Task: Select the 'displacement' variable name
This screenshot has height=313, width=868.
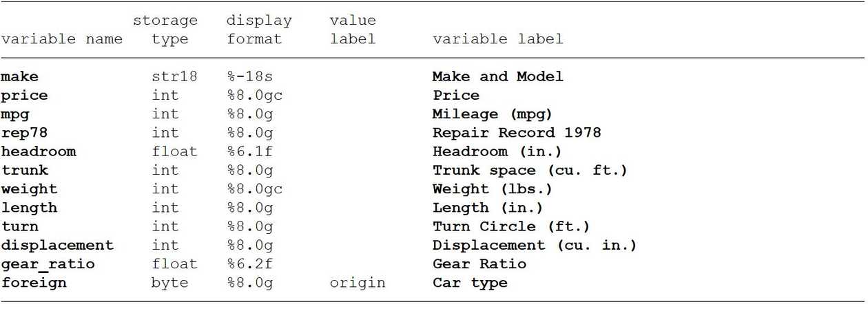Action: 57,246
